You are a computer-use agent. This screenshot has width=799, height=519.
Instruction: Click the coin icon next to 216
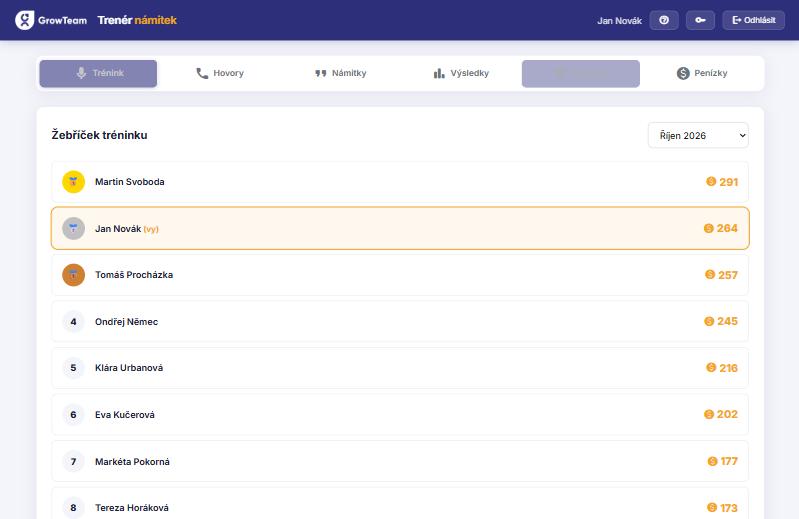coord(711,367)
